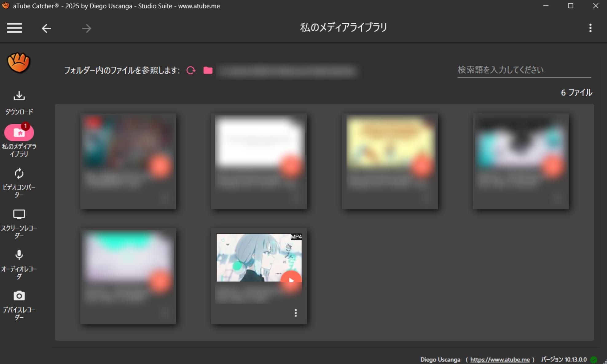Open the hamburger navigation menu
Viewport: 607px width, 364px height.
pyautogui.click(x=14, y=28)
